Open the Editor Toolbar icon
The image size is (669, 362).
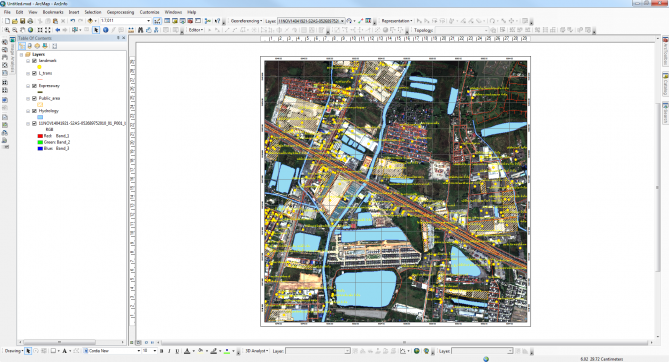[157, 21]
